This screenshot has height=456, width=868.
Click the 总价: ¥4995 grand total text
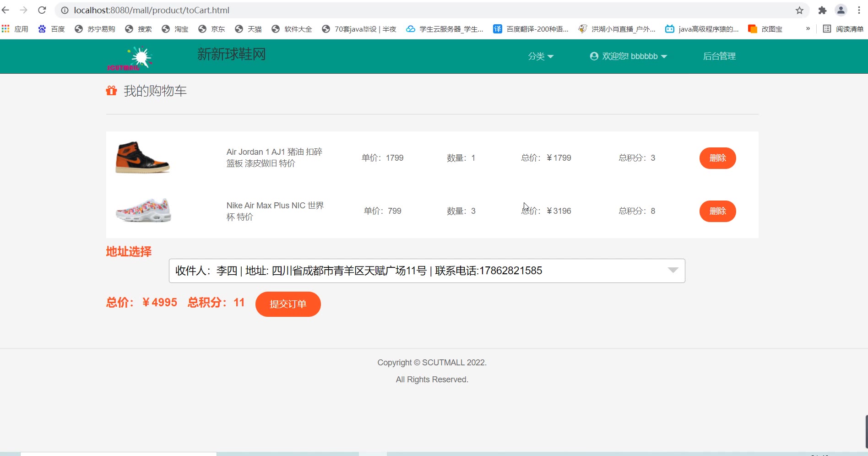(x=141, y=303)
